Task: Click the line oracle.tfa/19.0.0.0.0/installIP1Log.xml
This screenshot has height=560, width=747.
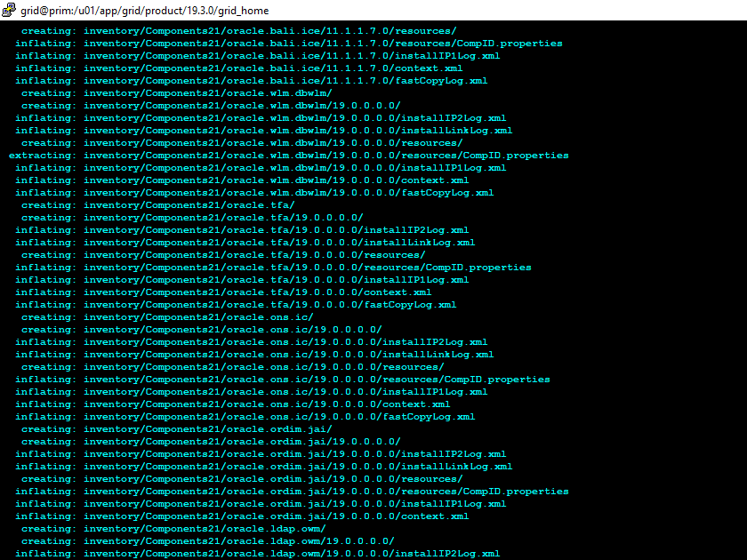Action: coord(242,279)
